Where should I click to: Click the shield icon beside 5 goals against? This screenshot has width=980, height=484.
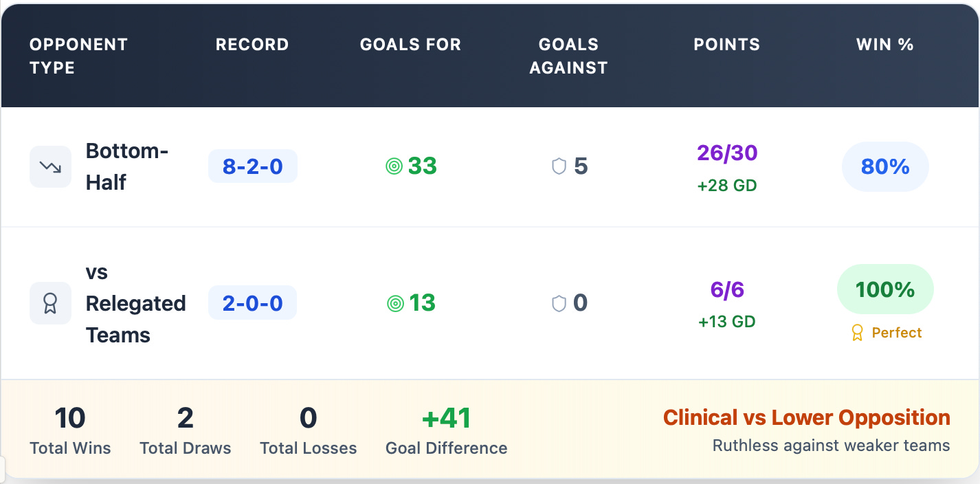click(x=559, y=166)
